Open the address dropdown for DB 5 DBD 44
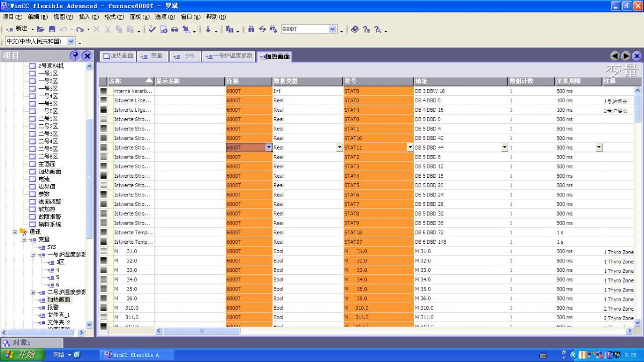 pyautogui.click(x=505, y=147)
